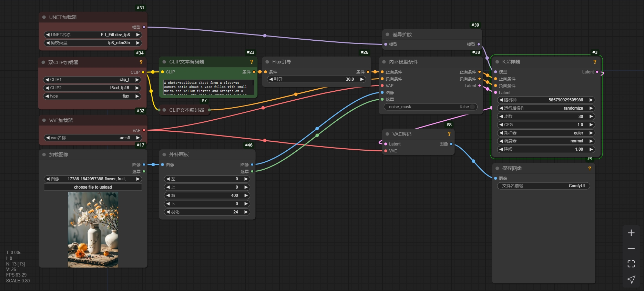Open the UNET名称 F.1_Fill-dev_fp8 selector
The width and height of the screenshot is (644, 291).
pyautogui.click(x=93, y=35)
